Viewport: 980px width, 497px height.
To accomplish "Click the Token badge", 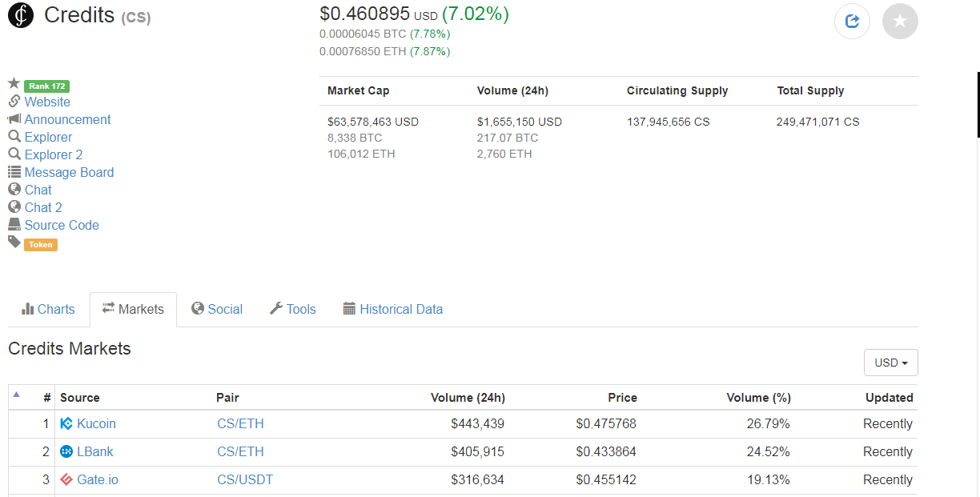I will (x=41, y=244).
